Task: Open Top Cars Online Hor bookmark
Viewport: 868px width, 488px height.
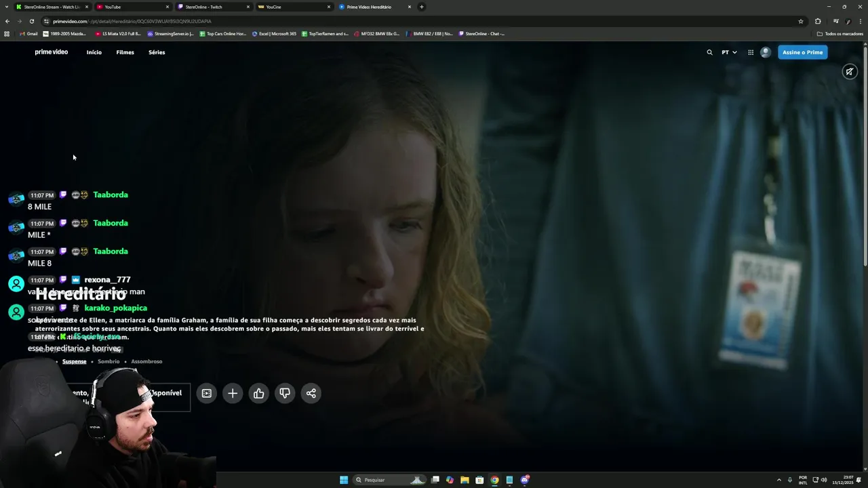Action: coord(223,33)
